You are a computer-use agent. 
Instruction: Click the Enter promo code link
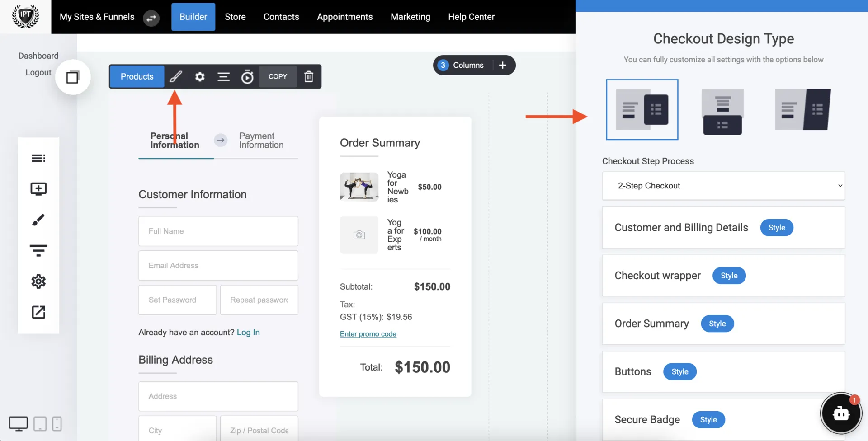tap(368, 334)
